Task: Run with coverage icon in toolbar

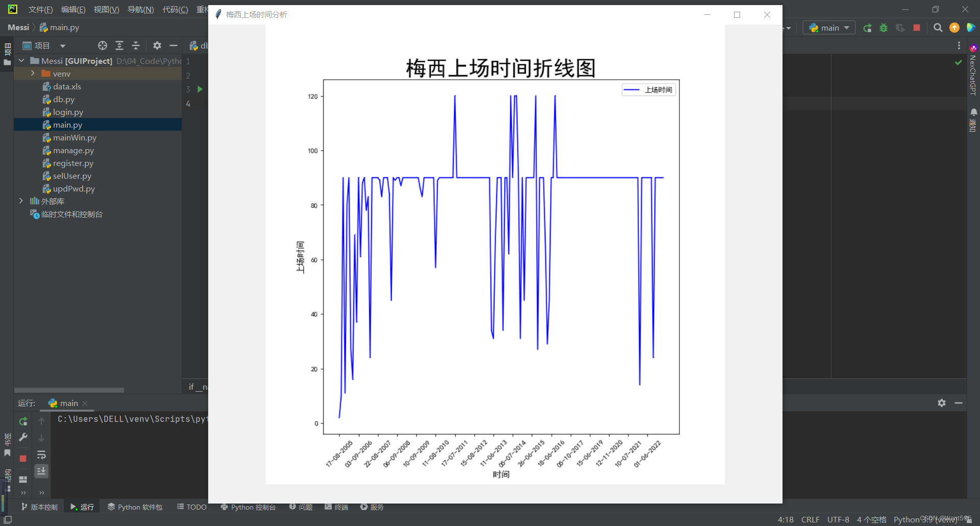Action: click(x=900, y=28)
